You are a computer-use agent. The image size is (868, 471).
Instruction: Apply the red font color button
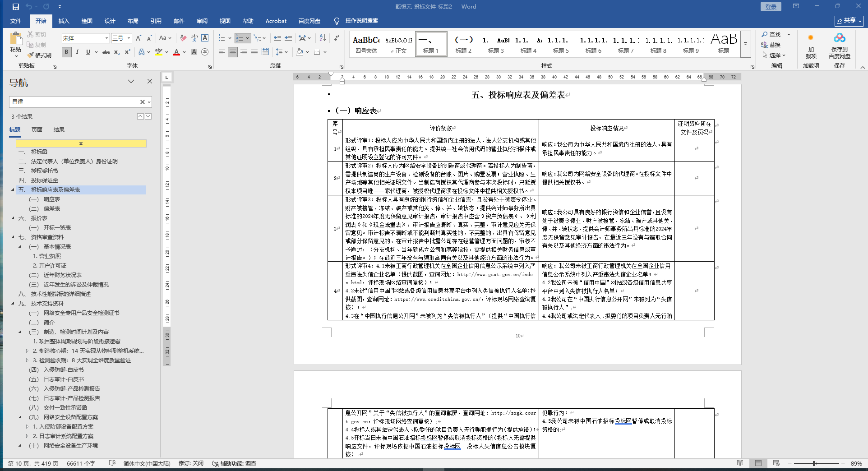pos(176,52)
